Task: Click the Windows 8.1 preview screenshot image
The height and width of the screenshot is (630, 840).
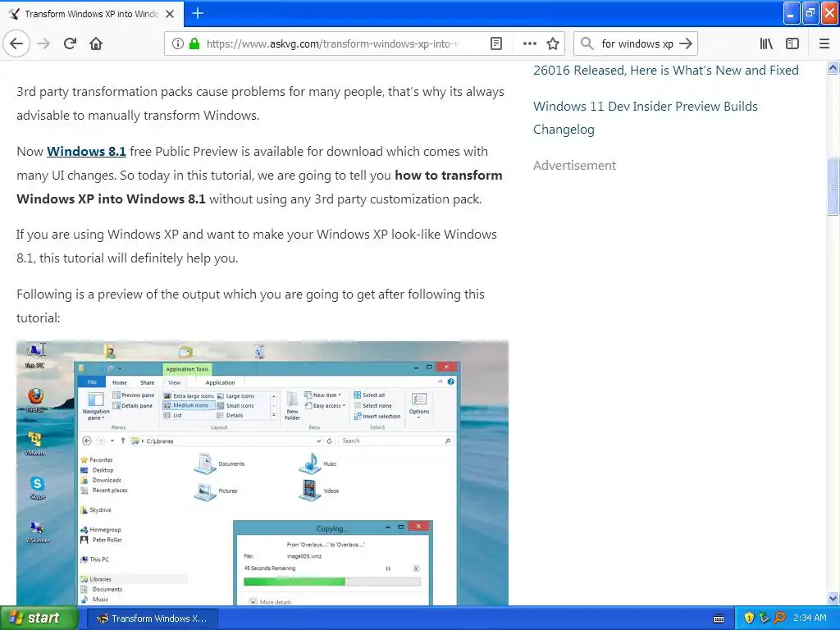Action: 262,473
